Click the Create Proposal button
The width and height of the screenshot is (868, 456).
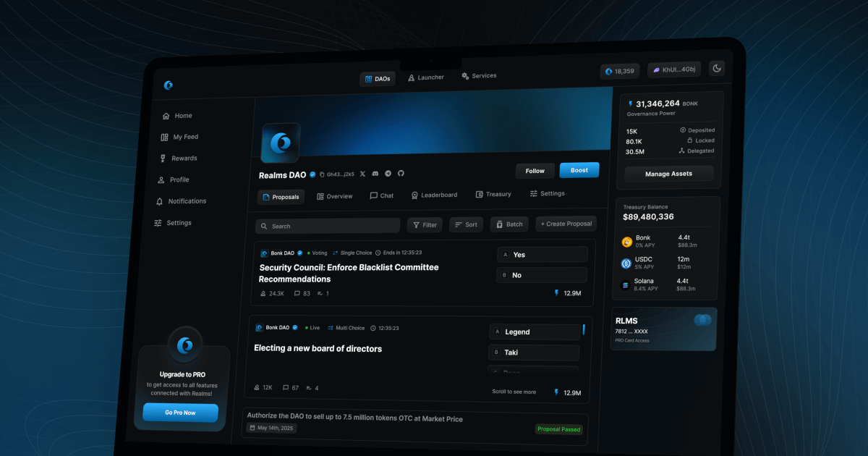[x=566, y=224]
